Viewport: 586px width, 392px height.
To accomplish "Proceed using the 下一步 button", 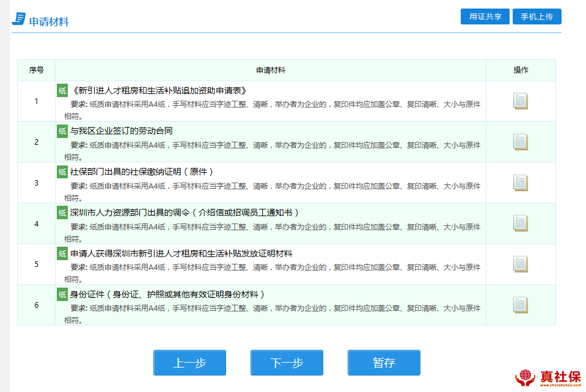I will (287, 363).
